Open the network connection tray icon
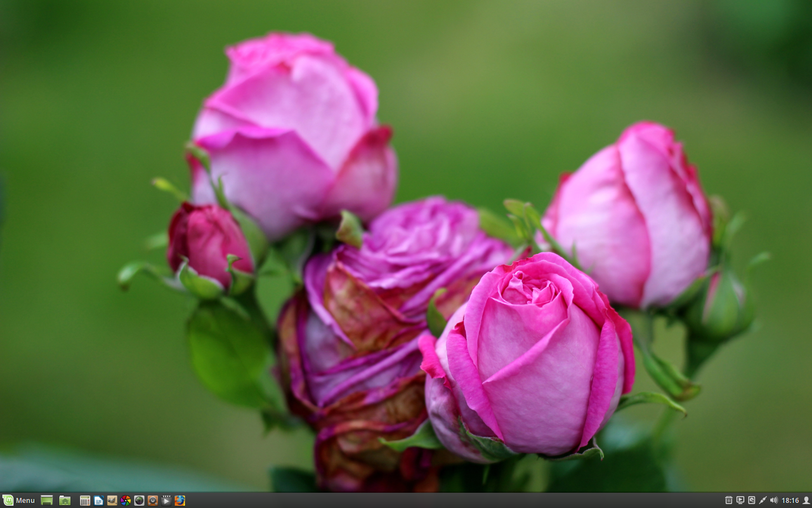Screen dimensions: 812x508 (x=763, y=500)
